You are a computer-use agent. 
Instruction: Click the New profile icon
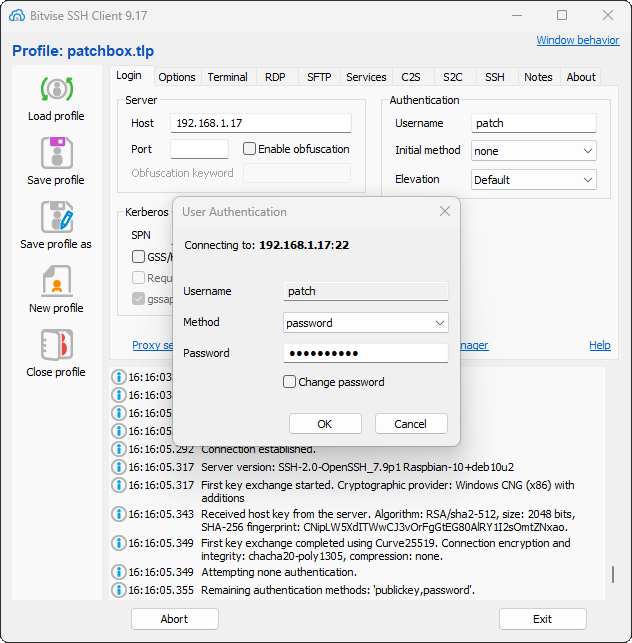57,281
